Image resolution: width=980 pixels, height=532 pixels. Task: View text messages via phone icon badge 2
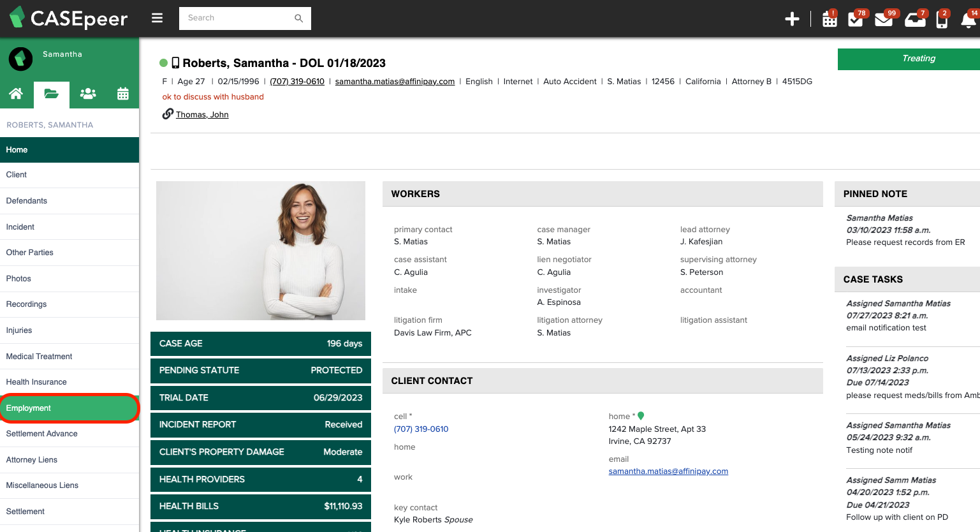click(942, 20)
